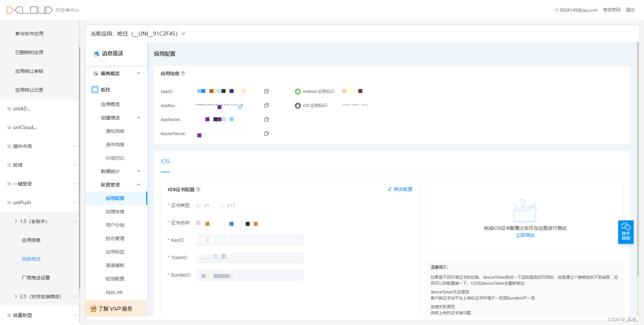Open 已删除的应用 in left sidebar

coord(29,52)
